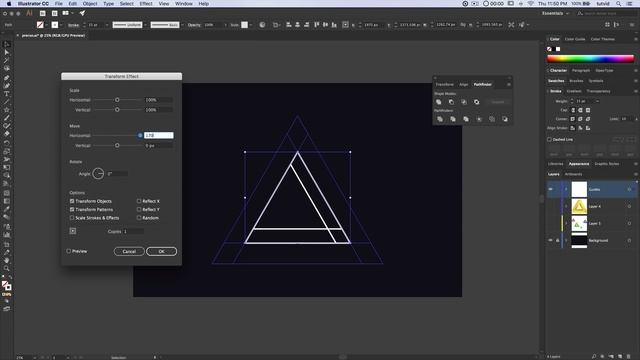Open the Window menu
Screen dimensions: 640x360
pyautogui.click(x=184, y=4)
